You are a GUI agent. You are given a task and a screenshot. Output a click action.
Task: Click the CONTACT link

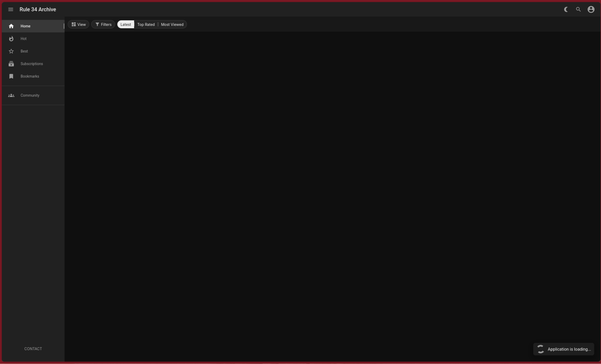[33, 349]
